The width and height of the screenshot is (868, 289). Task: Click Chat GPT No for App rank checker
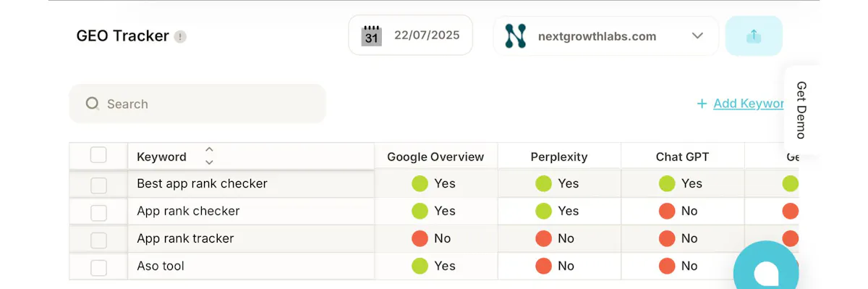click(x=678, y=211)
